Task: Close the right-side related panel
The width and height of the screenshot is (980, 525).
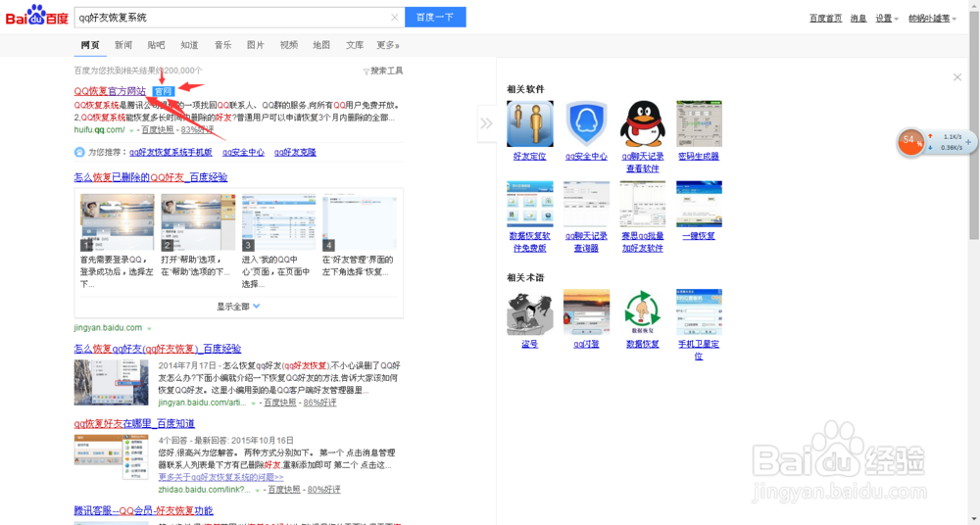Action: 956,77
